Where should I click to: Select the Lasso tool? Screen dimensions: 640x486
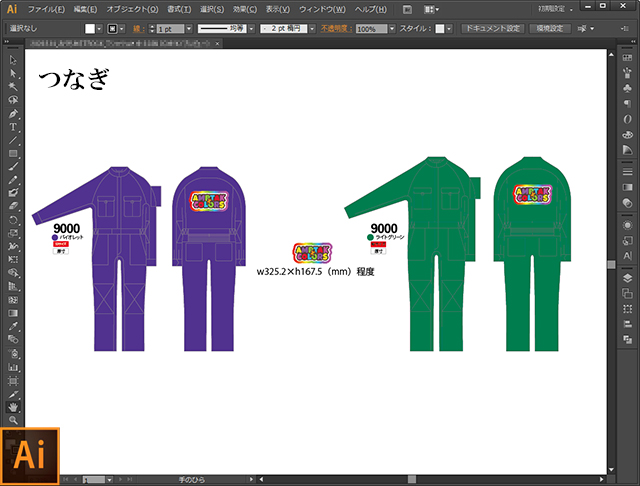(x=13, y=100)
